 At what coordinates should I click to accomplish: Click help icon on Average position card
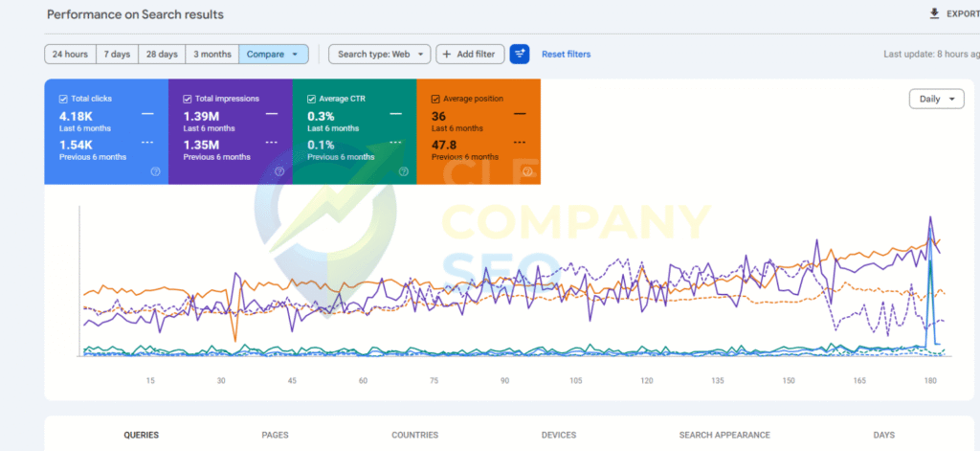click(x=527, y=171)
